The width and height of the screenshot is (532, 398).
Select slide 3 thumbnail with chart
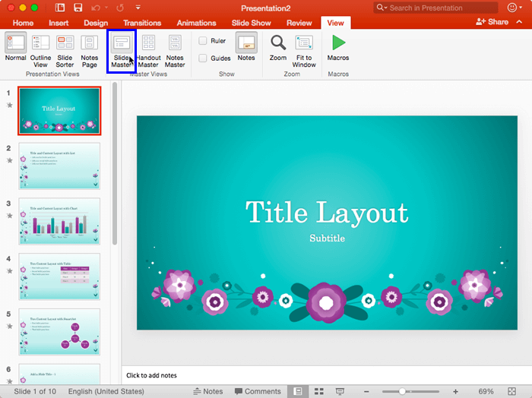point(59,221)
